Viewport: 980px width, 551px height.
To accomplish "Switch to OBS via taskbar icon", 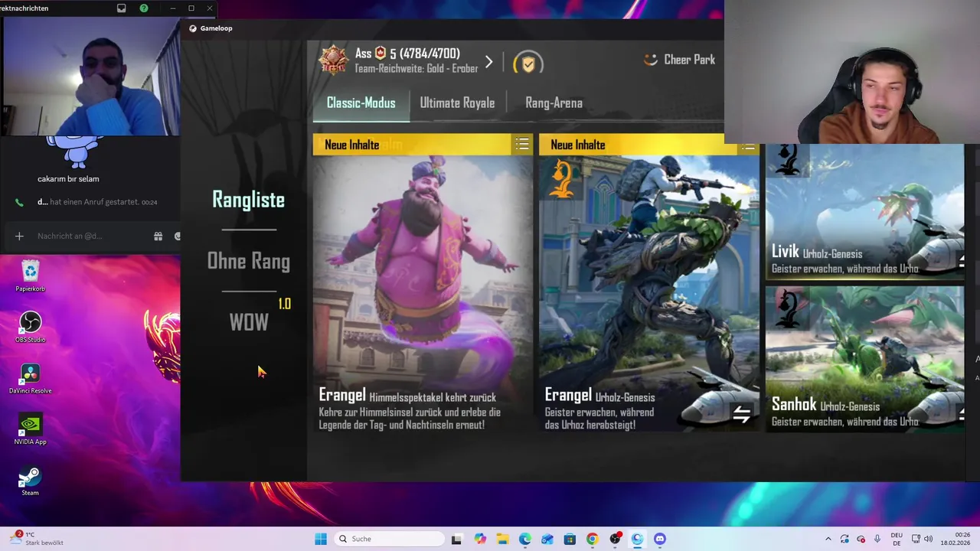I will 615,539.
